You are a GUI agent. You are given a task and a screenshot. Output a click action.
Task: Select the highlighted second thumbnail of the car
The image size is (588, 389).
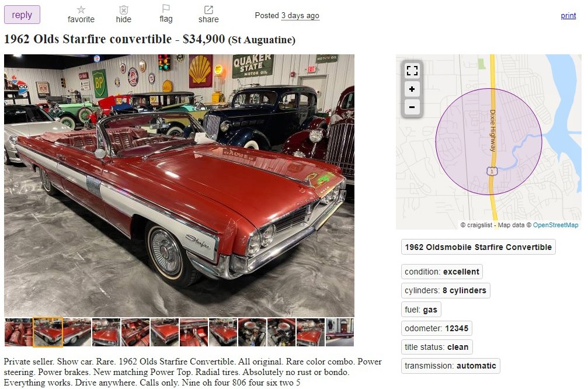click(48, 332)
